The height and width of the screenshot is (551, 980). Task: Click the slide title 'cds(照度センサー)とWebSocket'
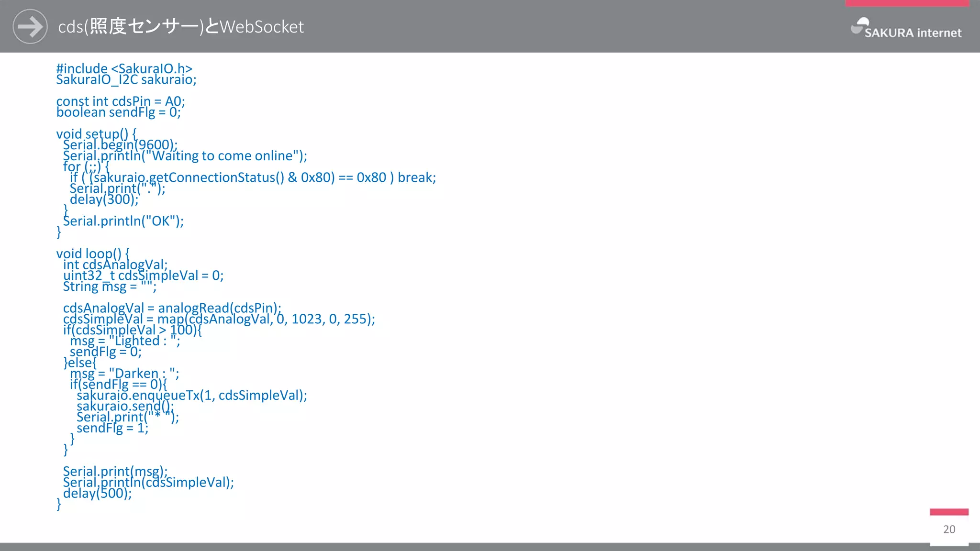point(181,26)
